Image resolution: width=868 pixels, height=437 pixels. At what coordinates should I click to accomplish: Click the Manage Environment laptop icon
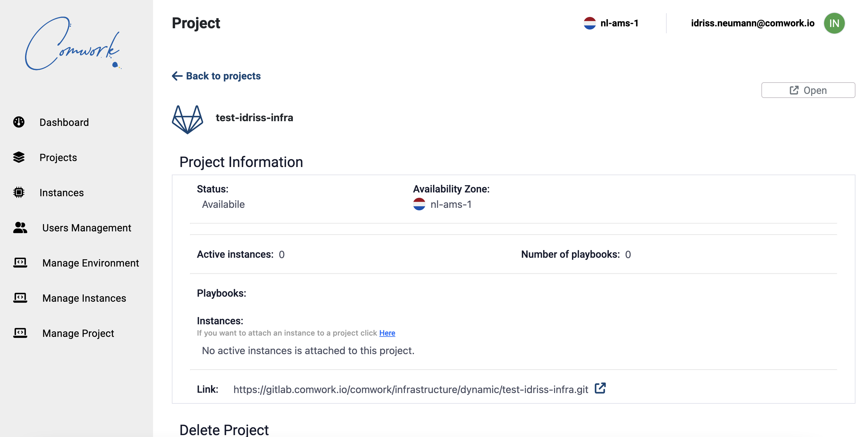(x=20, y=263)
